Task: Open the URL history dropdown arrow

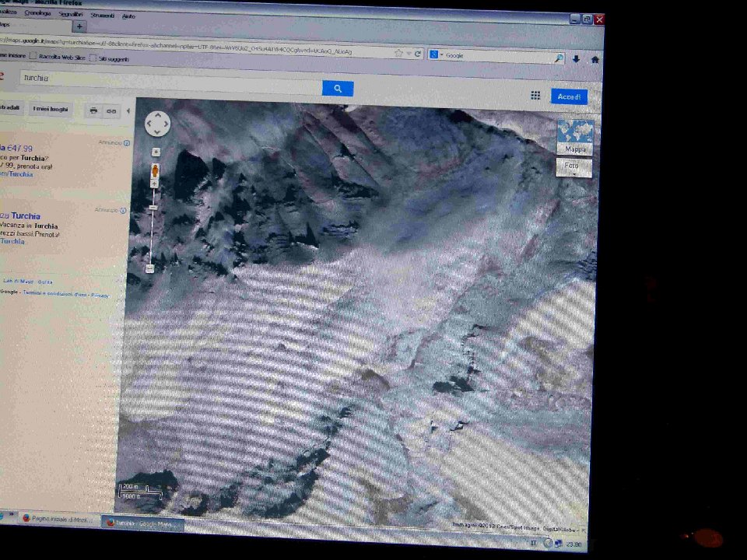Action: tap(409, 54)
